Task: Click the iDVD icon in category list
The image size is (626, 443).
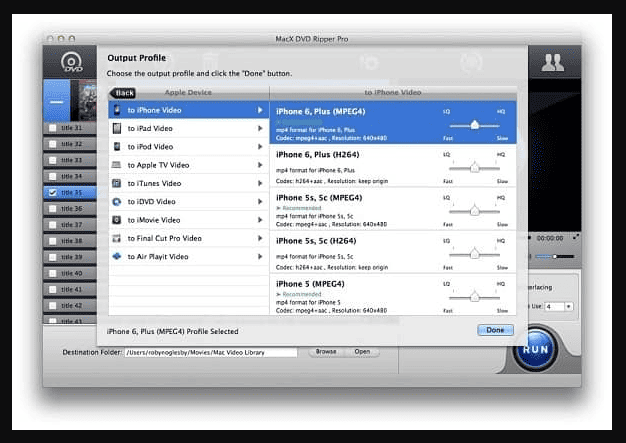Action: point(117,202)
